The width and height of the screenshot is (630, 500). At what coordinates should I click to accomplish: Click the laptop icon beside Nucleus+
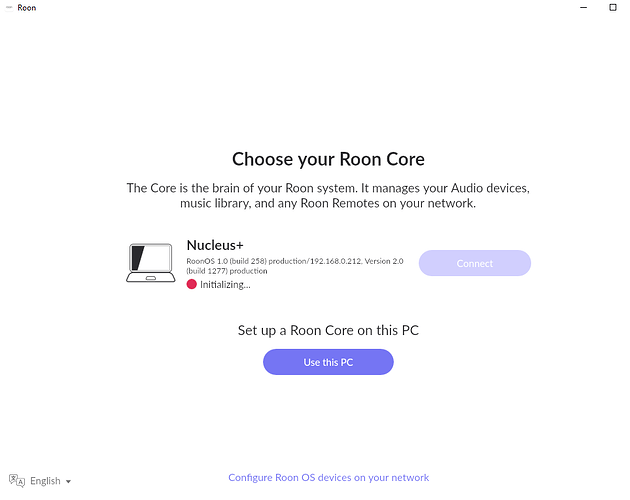point(151,263)
